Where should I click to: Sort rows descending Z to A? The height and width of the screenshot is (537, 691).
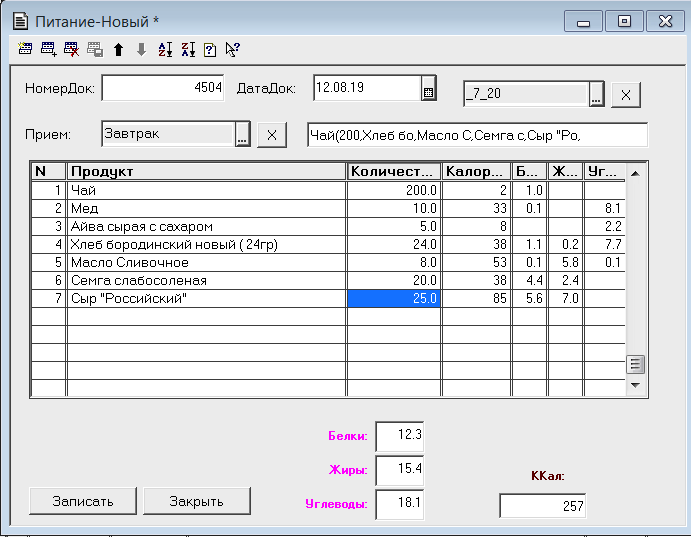187,48
